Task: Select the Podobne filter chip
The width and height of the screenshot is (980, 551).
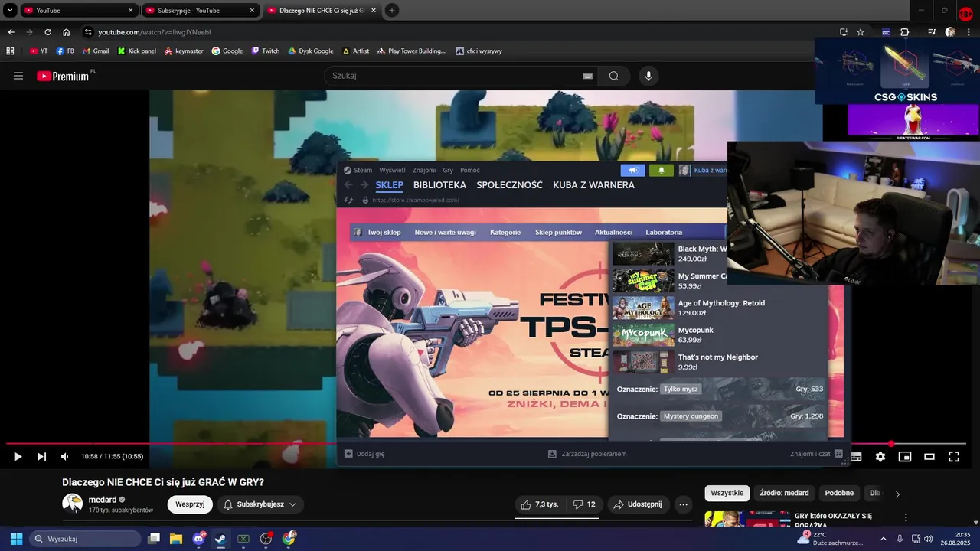Action: click(839, 494)
